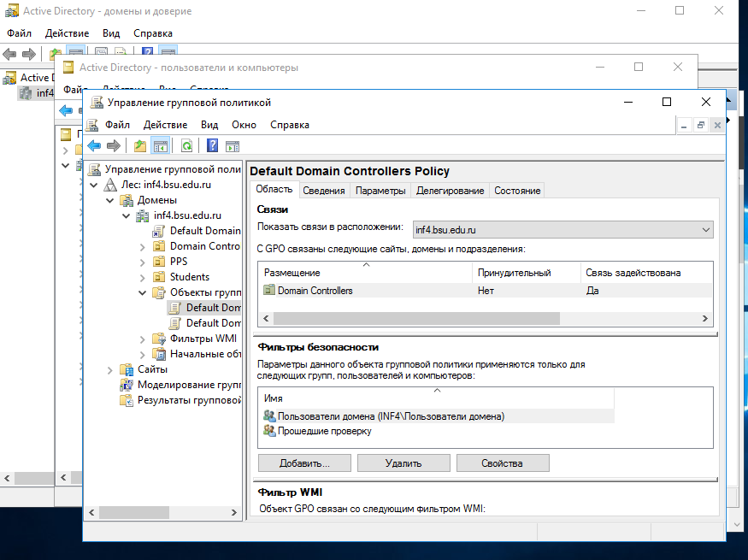Select the Домены tree node
Viewport: 748px width, 560px height.
[x=157, y=200]
